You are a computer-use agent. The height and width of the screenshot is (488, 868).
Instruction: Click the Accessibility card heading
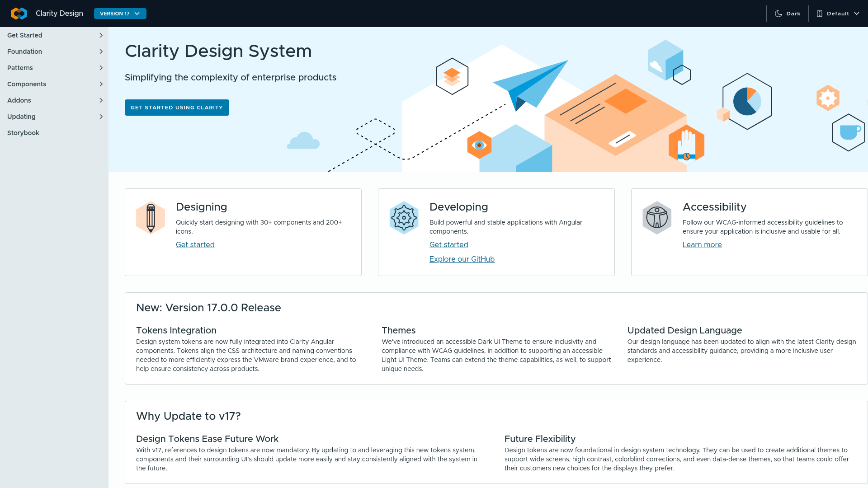pyautogui.click(x=714, y=207)
